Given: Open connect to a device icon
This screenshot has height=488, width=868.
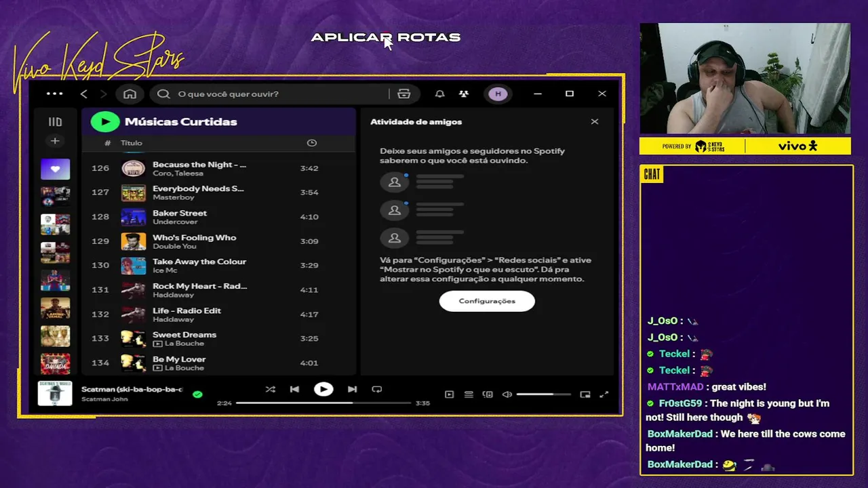Looking at the screenshot, I should point(488,394).
